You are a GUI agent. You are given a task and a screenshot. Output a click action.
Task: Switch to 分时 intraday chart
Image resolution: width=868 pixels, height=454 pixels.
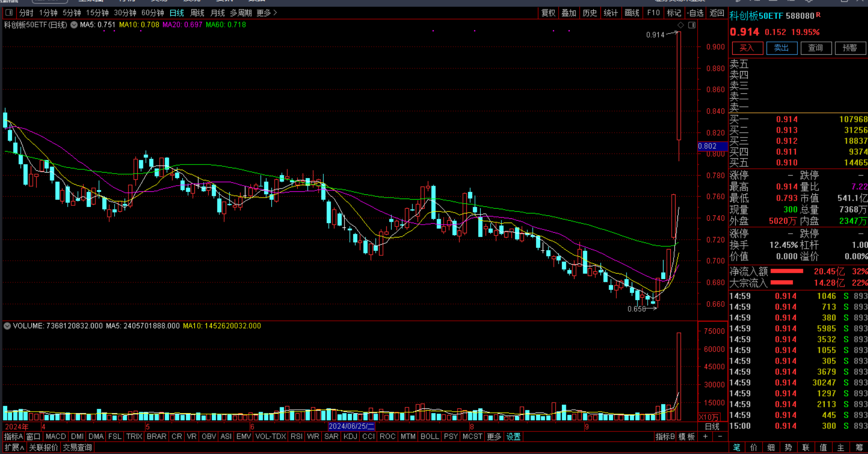pos(26,13)
